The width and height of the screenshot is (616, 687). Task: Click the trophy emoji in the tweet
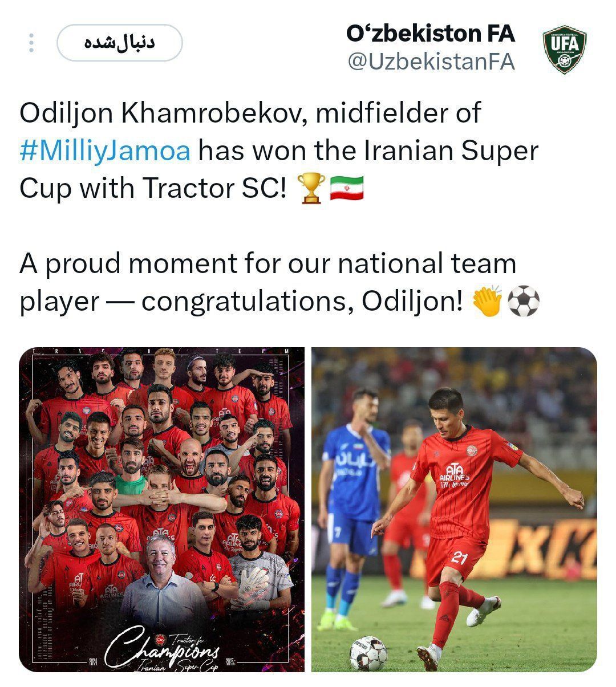(x=312, y=188)
